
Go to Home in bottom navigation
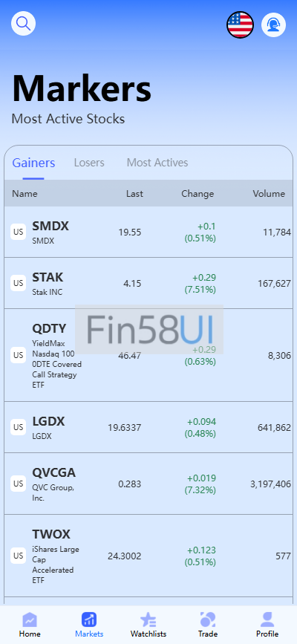coord(30,625)
